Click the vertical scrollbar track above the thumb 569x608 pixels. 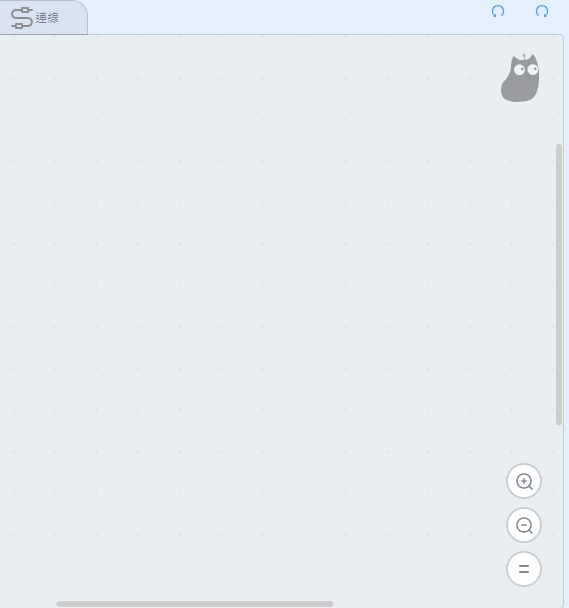click(x=559, y=89)
